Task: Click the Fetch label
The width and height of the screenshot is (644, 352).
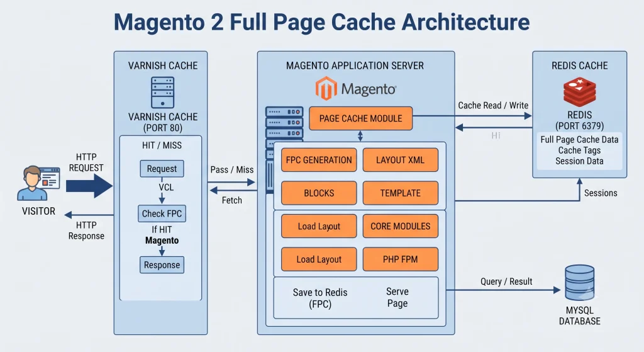Action: pos(232,200)
